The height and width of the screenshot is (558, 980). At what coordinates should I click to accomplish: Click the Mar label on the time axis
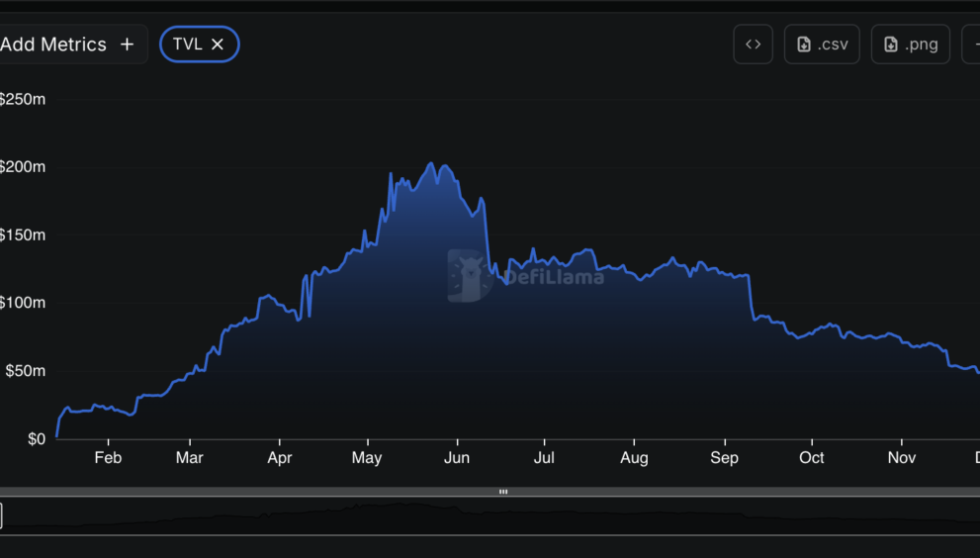[189, 458]
